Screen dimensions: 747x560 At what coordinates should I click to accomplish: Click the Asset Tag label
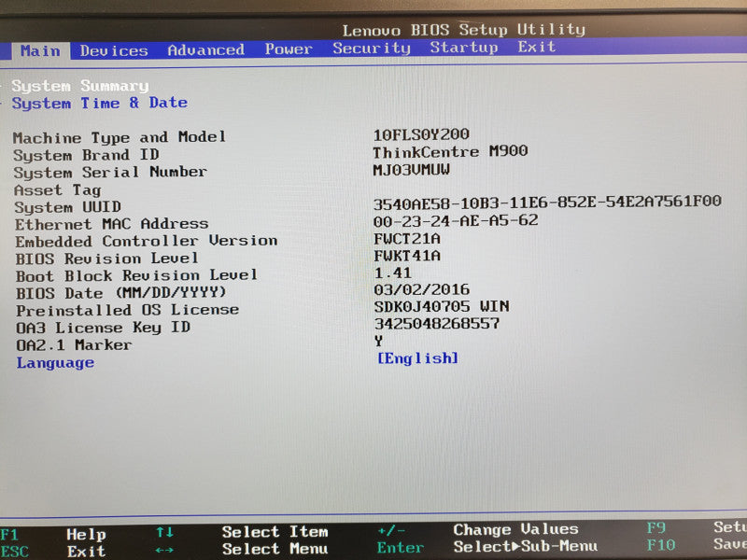(x=58, y=190)
